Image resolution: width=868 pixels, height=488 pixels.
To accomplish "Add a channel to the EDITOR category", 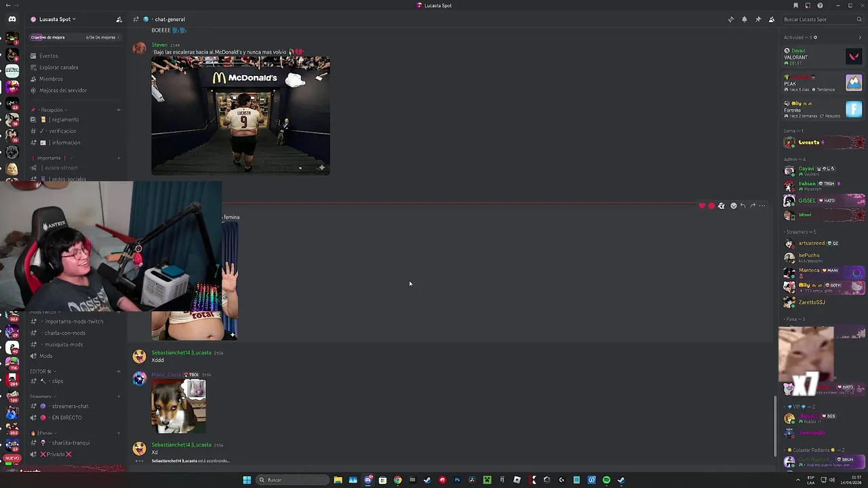I will [119, 371].
